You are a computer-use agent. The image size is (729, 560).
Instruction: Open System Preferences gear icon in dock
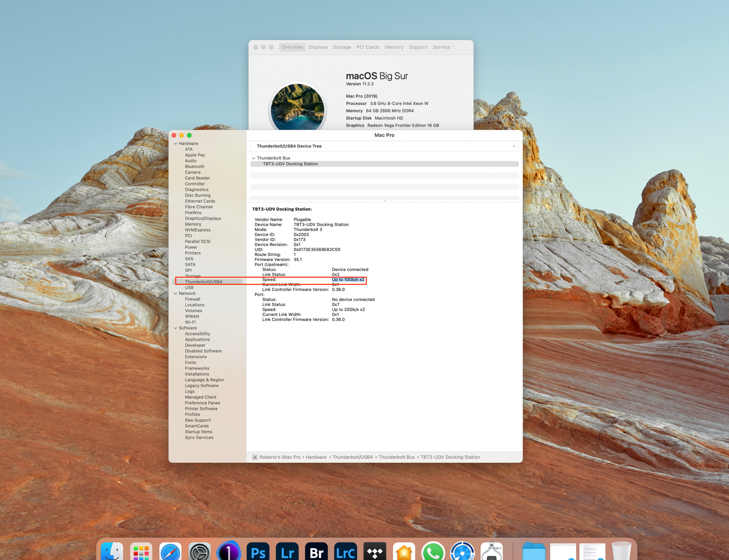point(199,552)
